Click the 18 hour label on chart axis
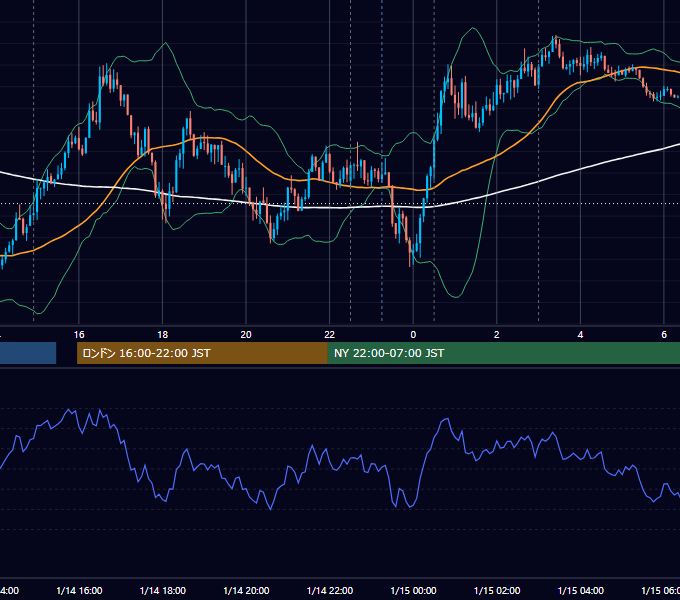The image size is (680, 600). [x=162, y=335]
